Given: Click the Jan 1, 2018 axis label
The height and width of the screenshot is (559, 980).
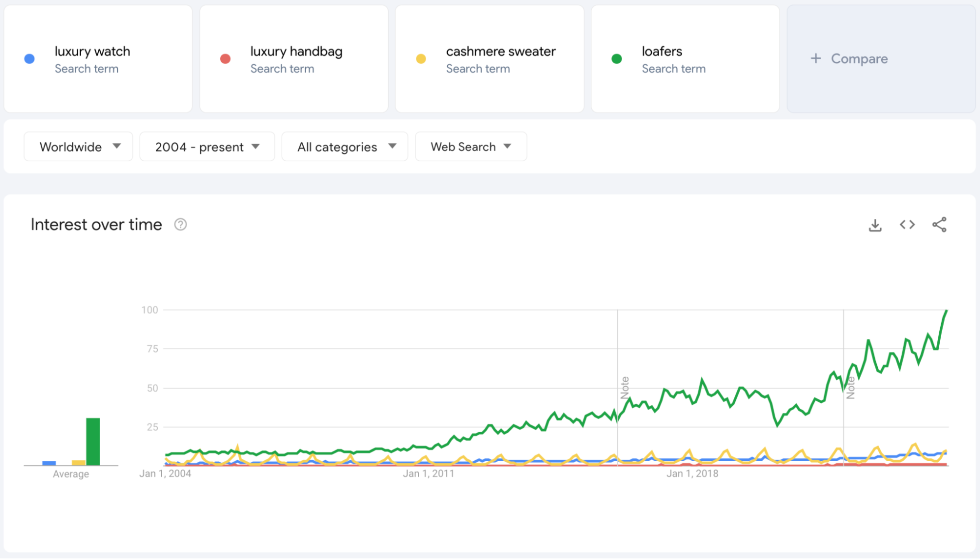Looking at the screenshot, I should [692, 474].
